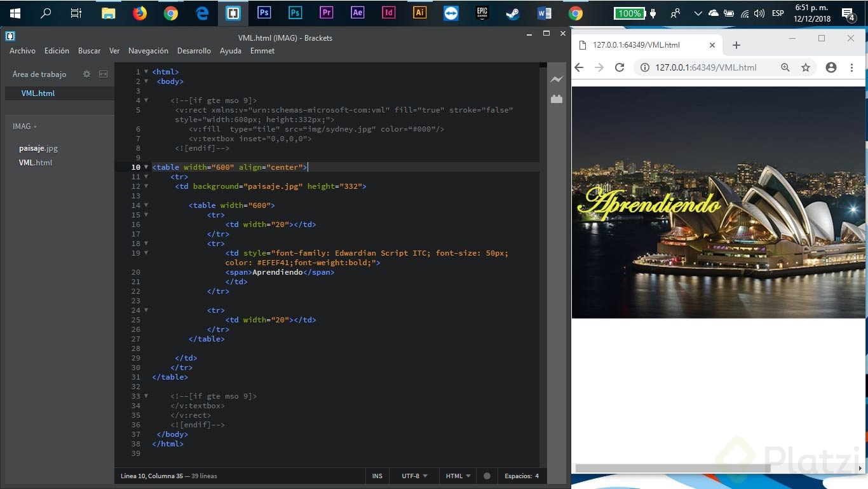Click the linting status circle indicator
This screenshot has width=868, height=489.
(x=487, y=476)
